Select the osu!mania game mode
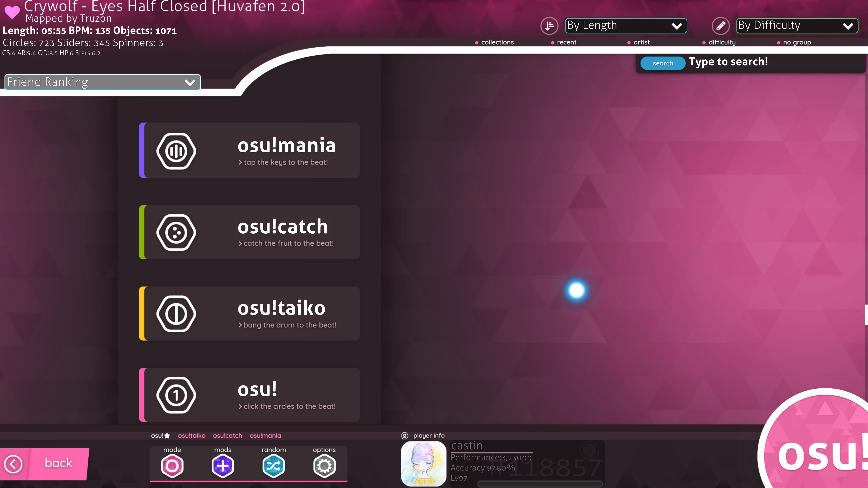Viewport: 868px width, 488px height. pyautogui.click(x=249, y=150)
